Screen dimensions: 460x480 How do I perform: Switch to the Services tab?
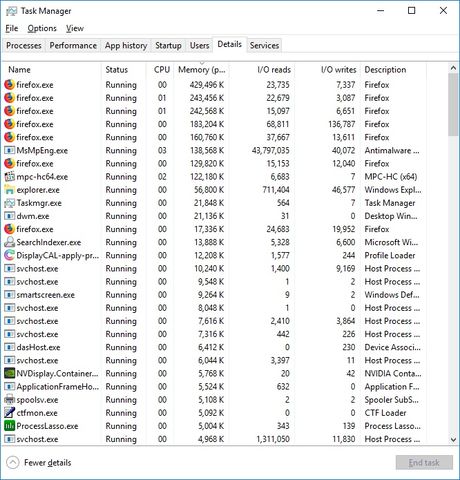pos(264,45)
